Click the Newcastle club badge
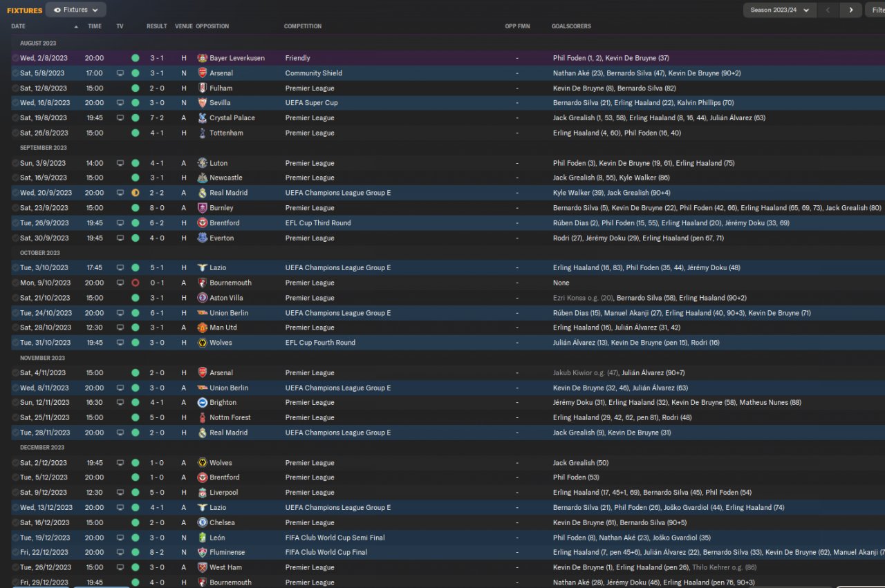Viewport: 885px width, 588px height. [202, 178]
